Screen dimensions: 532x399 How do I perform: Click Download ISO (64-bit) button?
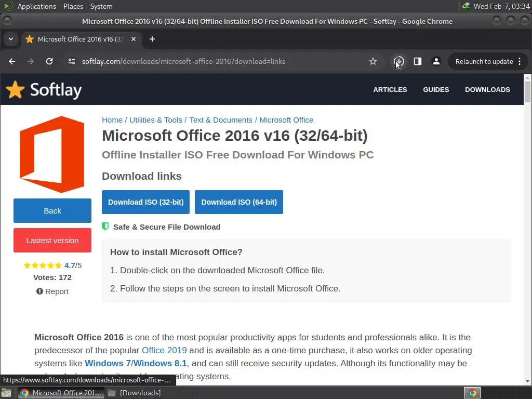pos(239,202)
